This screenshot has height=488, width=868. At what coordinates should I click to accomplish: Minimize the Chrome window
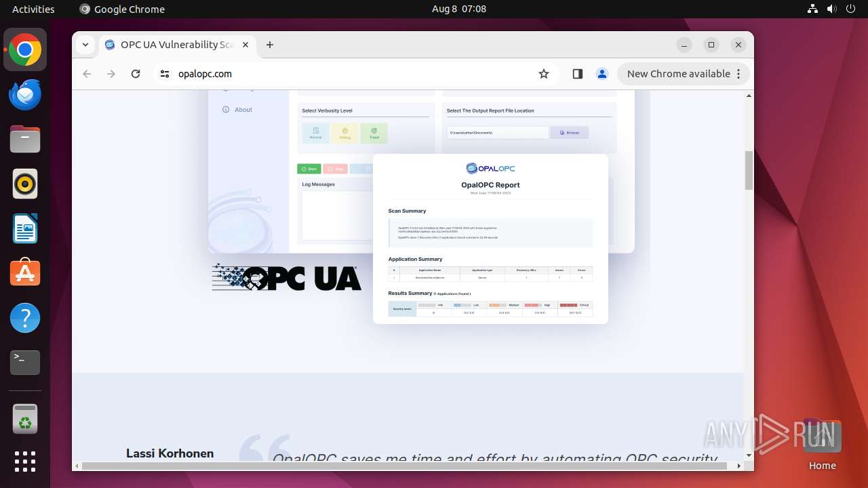pyautogui.click(x=684, y=45)
